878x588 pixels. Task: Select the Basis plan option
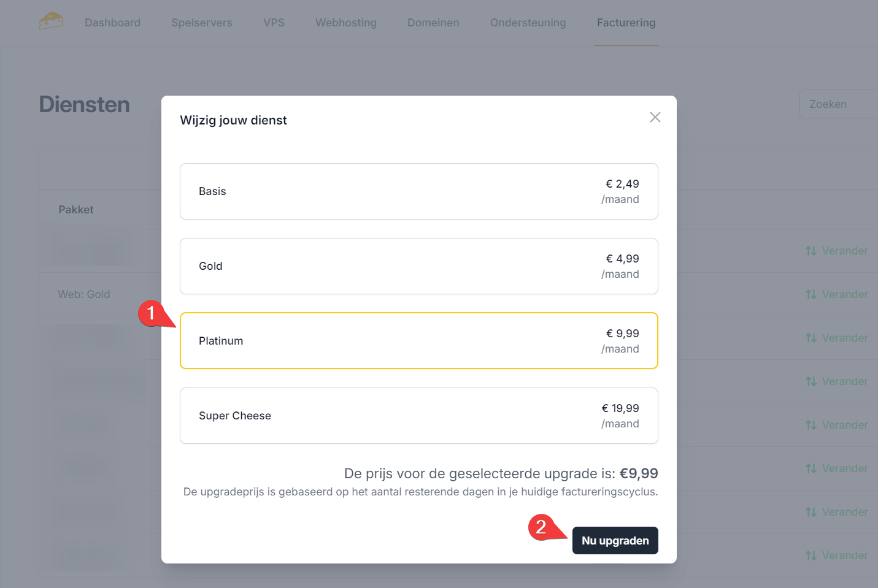418,191
